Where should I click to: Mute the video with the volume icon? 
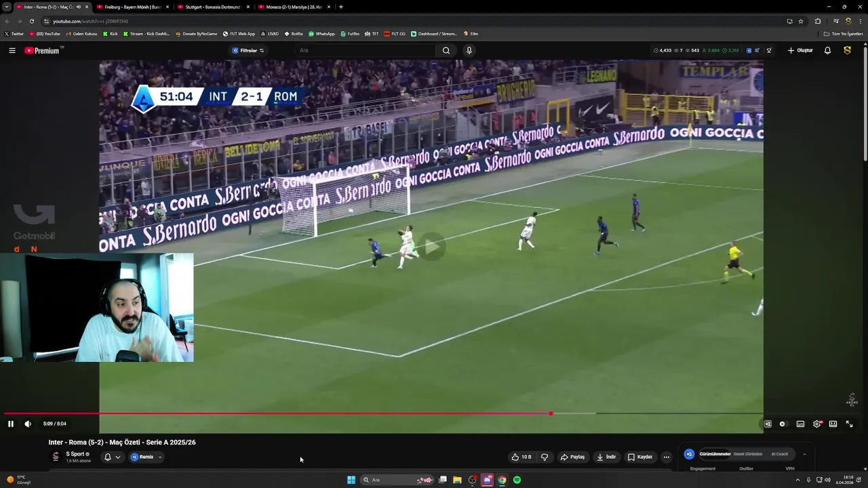[x=28, y=424]
